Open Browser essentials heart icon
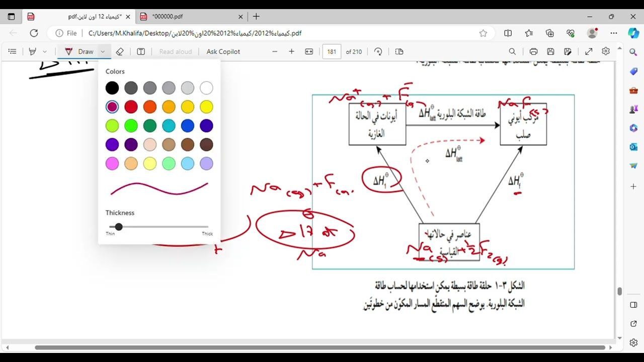Image resolution: width=644 pixels, height=362 pixels. coord(571,33)
